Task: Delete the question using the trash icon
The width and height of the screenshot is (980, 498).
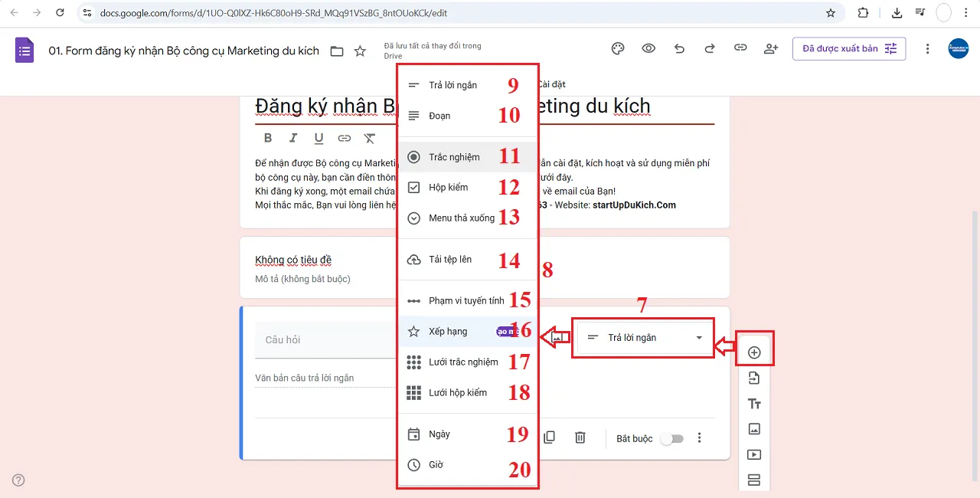Action: pos(580,437)
